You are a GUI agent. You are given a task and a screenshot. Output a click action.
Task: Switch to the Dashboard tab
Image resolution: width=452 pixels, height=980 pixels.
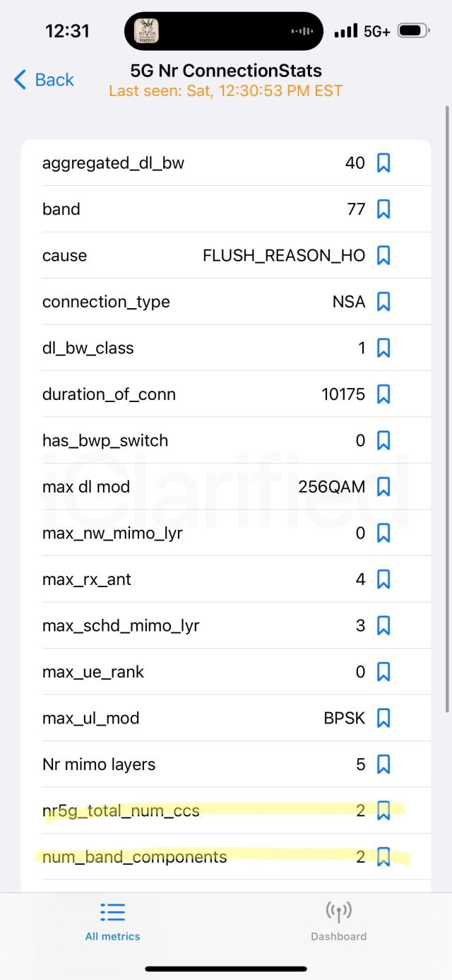338,921
